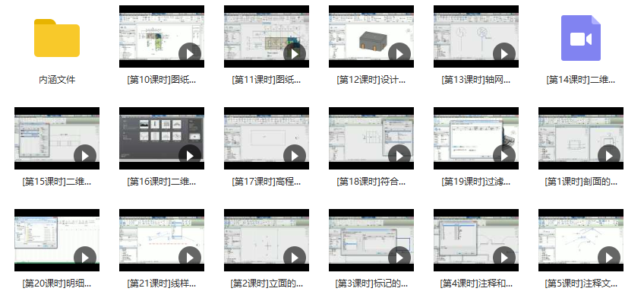Click the [第2课时]立面的 file name label
The height and width of the screenshot is (301, 644).
click(267, 284)
